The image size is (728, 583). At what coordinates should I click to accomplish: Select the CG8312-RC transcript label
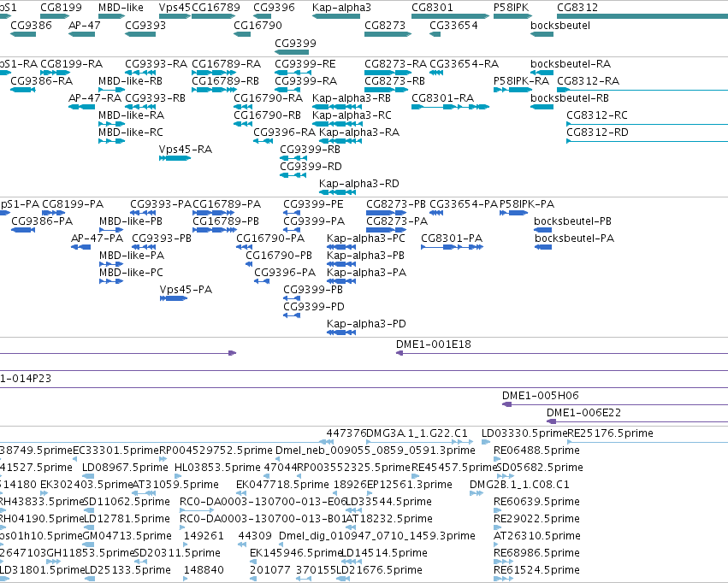click(597, 115)
